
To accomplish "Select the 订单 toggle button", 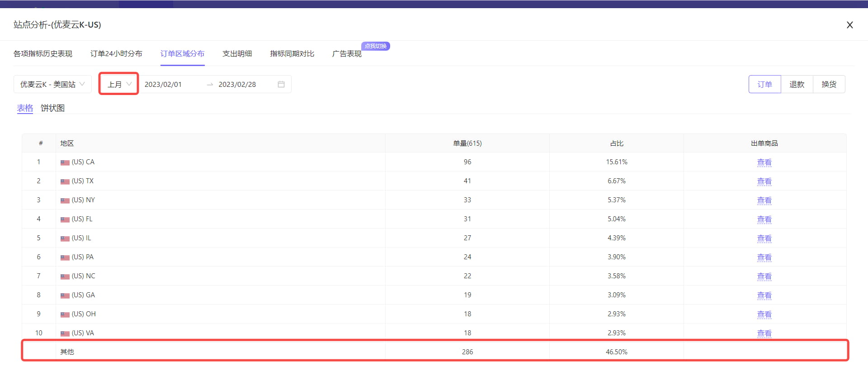I will coord(765,84).
